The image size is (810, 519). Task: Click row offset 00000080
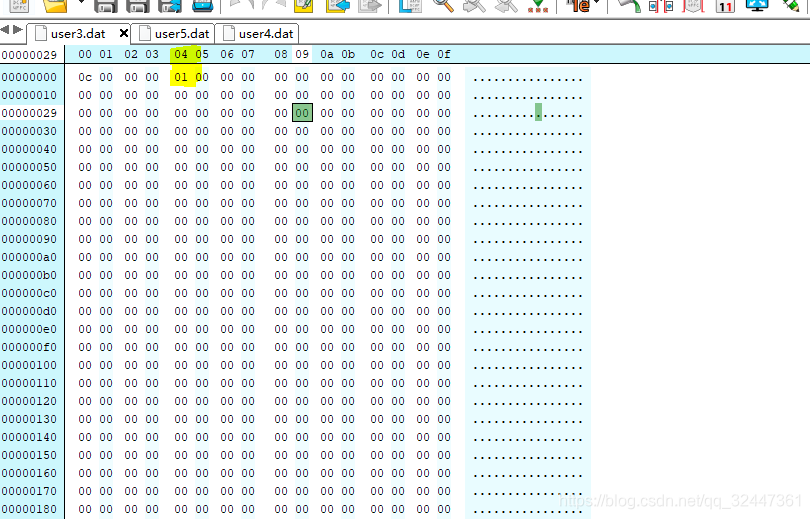[29, 222]
